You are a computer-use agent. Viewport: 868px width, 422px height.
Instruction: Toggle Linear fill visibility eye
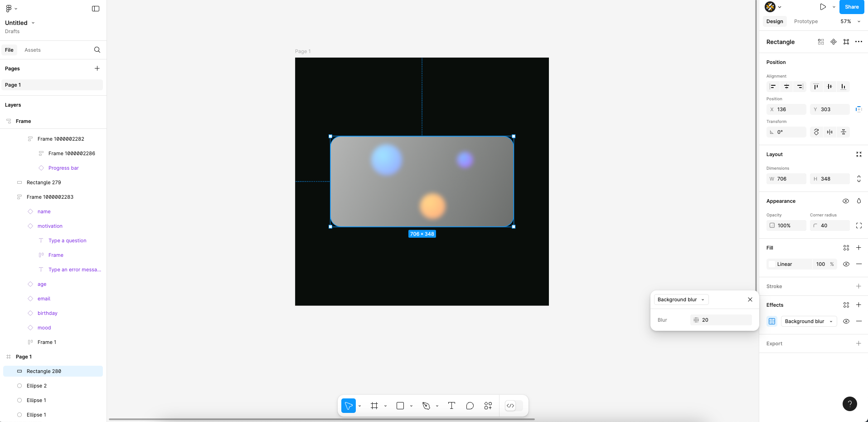(846, 264)
